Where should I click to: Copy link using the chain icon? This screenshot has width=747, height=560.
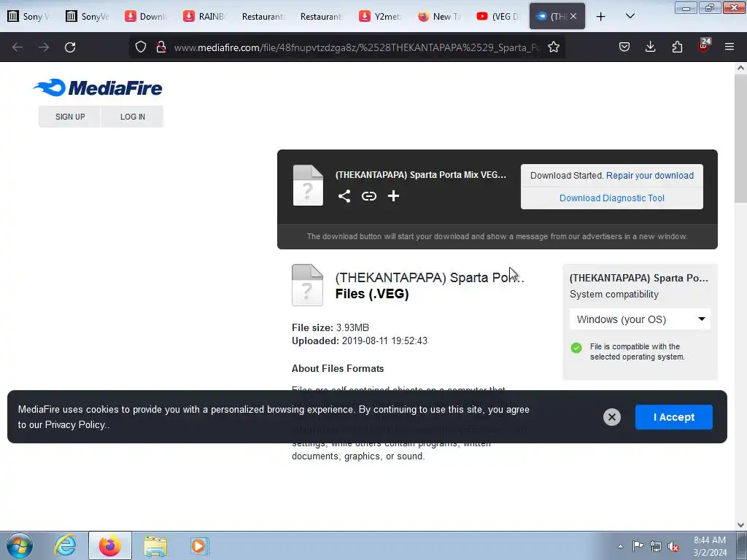click(368, 196)
